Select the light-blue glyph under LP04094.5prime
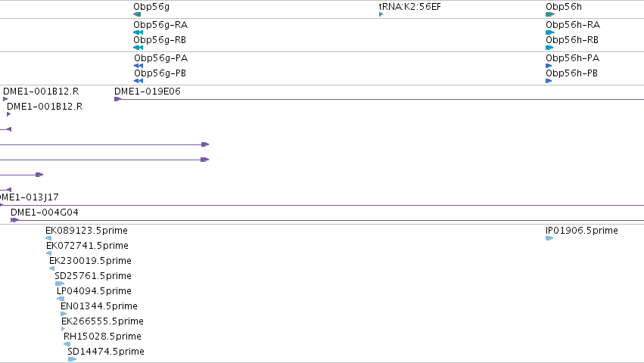 [x=61, y=299]
